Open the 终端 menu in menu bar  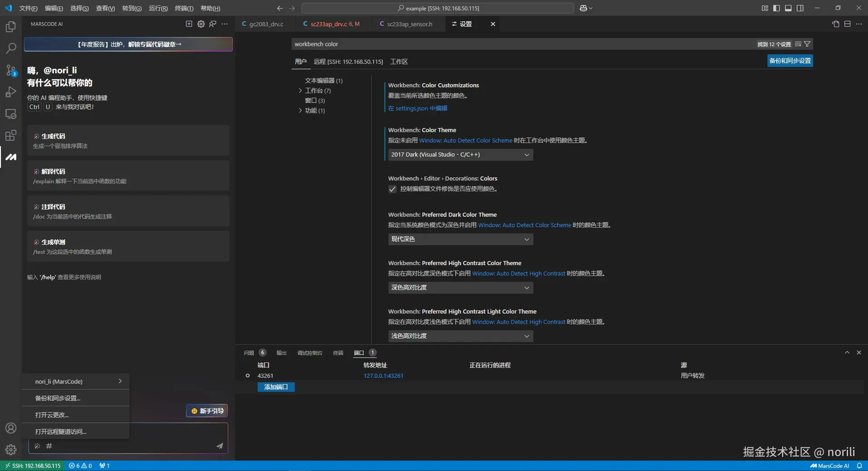(x=184, y=8)
